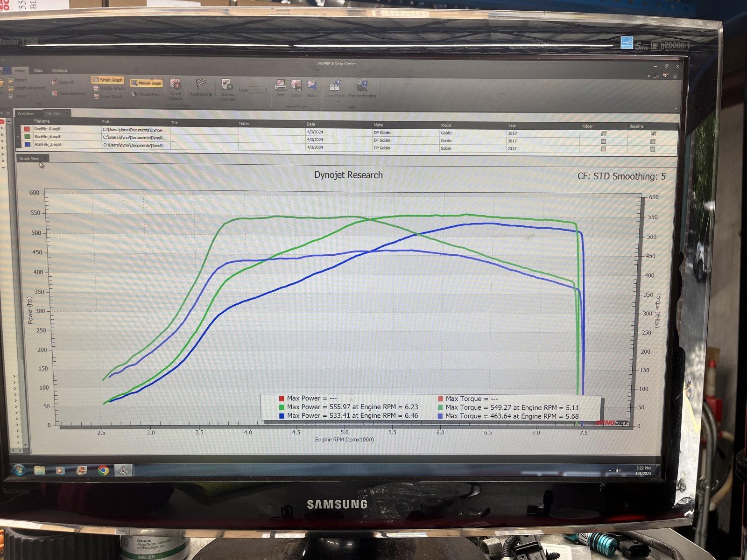The height and width of the screenshot is (560, 747).
Task: Enable Double Graph layout
Action: [x=109, y=88]
